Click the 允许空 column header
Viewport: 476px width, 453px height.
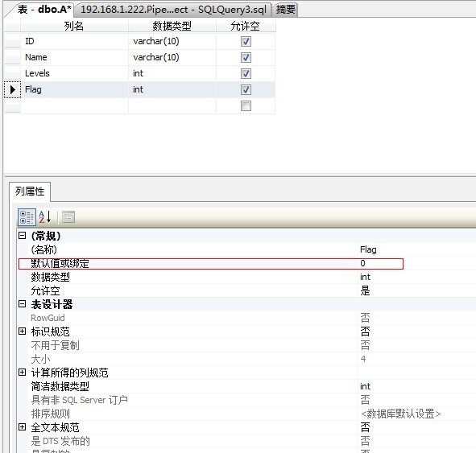pyautogui.click(x=246, y=26)
